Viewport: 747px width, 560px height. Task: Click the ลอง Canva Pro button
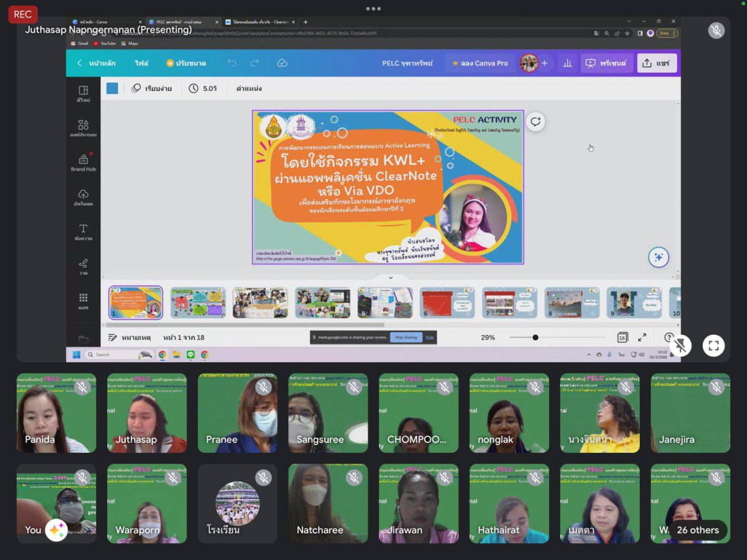coord(479,63)
